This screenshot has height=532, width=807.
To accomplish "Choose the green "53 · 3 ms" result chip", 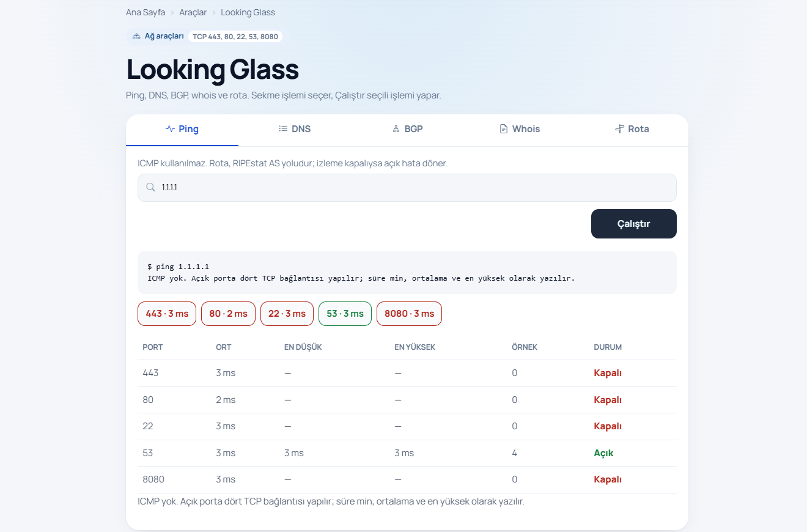I will pos(345,314).
